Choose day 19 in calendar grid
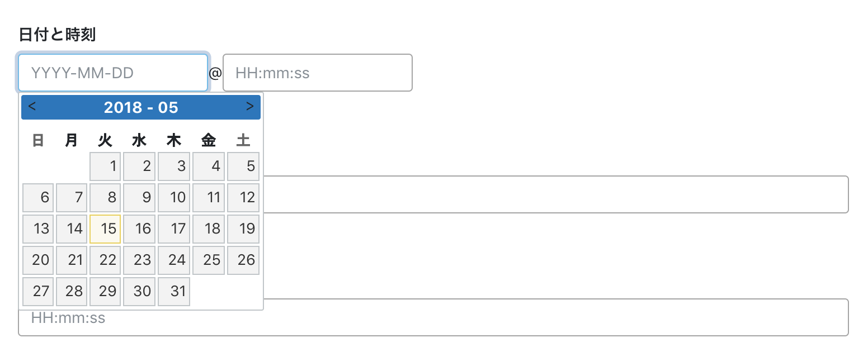868x352 pixels. pyautogui.click(x=243, y=229)
